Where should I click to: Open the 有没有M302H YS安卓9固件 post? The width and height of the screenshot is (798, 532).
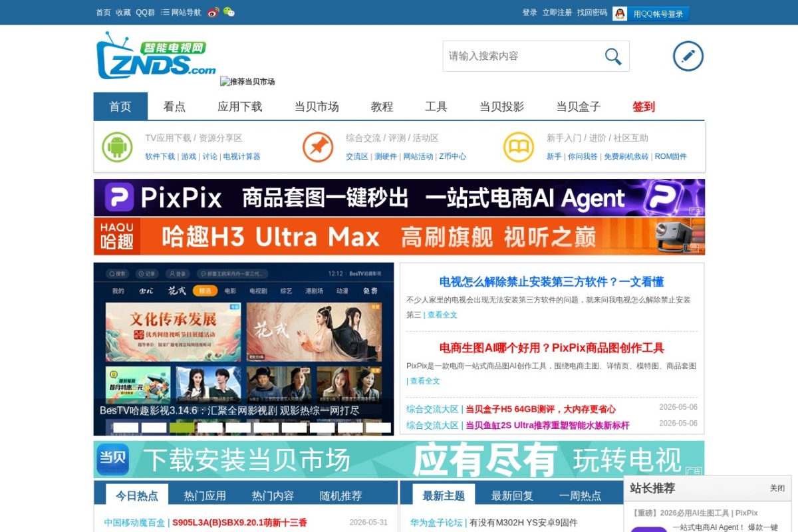pyautogui.click(x=523, y=523)
